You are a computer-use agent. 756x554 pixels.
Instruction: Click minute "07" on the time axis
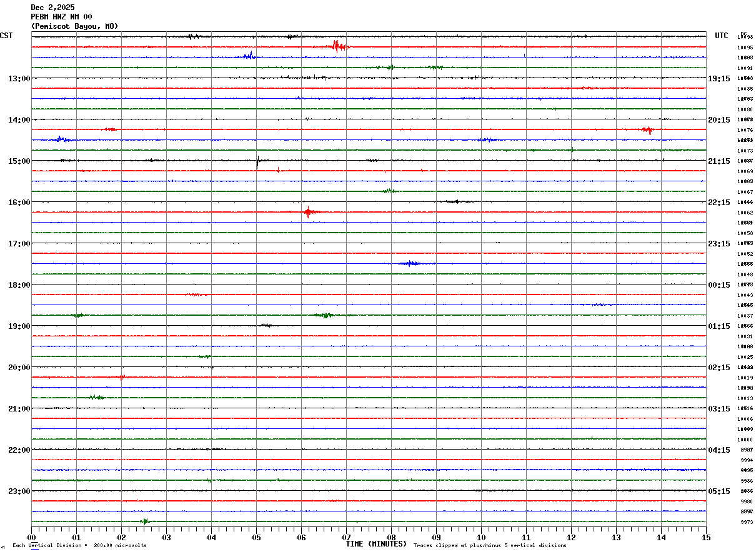tap(346, 537)
